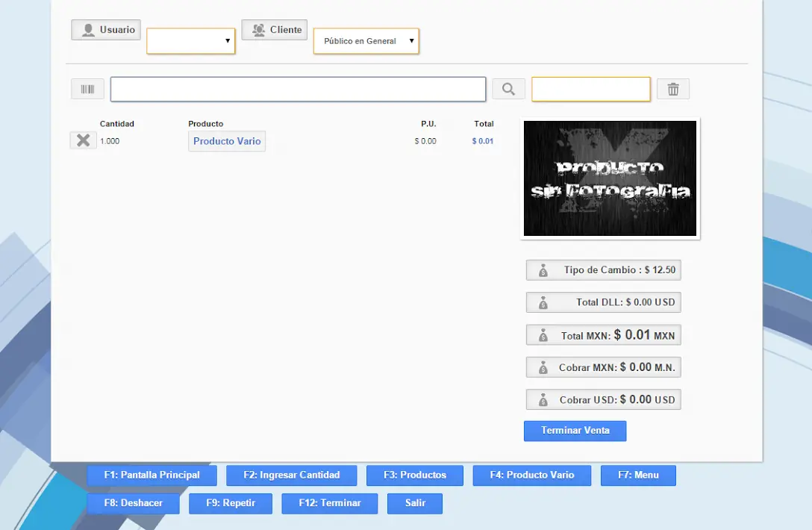Click the barcode scanner icon
The image size is (812, 530).
point(87,89)
